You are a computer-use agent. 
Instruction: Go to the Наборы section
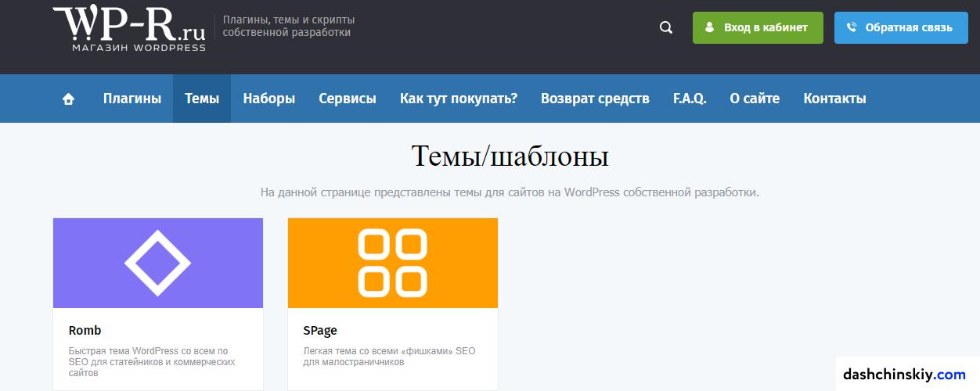(x=268, y=99)
